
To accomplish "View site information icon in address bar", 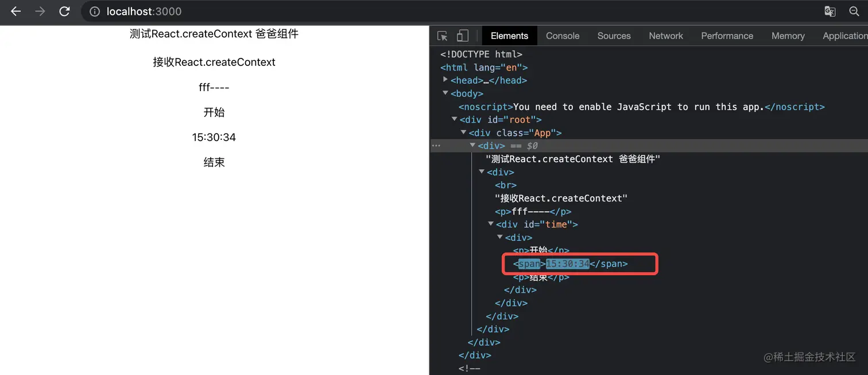I will coord(95,11).
